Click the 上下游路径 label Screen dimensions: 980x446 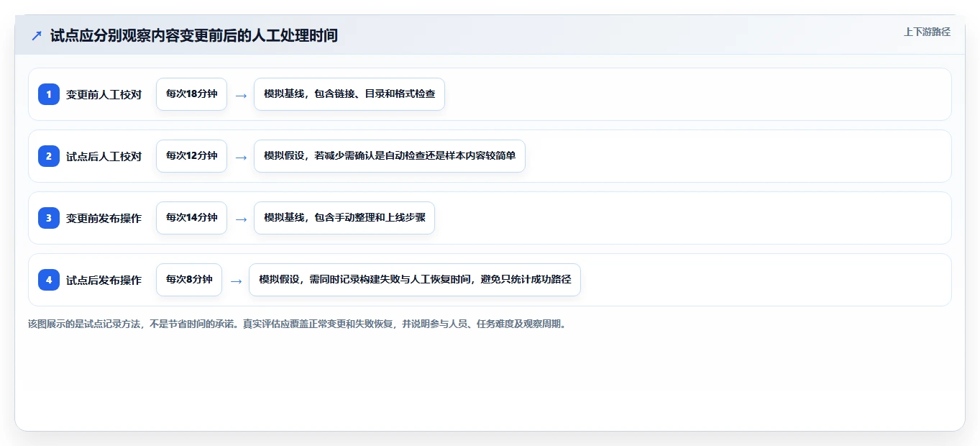pos(927,32)
